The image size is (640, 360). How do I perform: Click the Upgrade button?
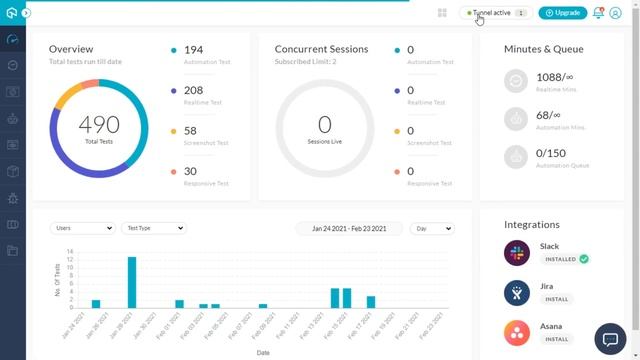[x=562, y=13]
